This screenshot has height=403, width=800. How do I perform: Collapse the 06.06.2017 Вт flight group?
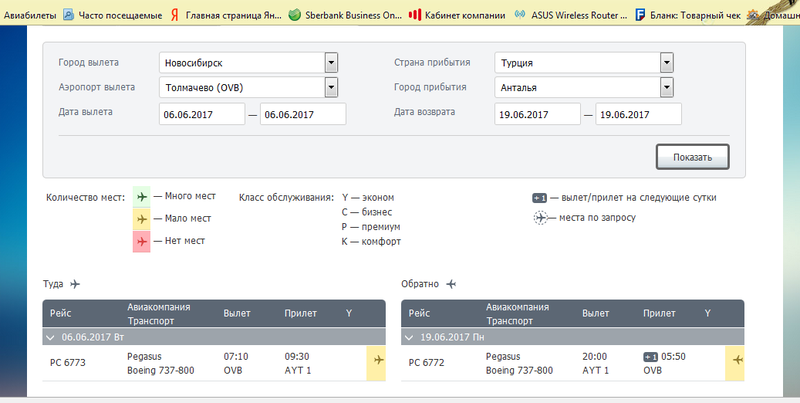pos(50,338)
